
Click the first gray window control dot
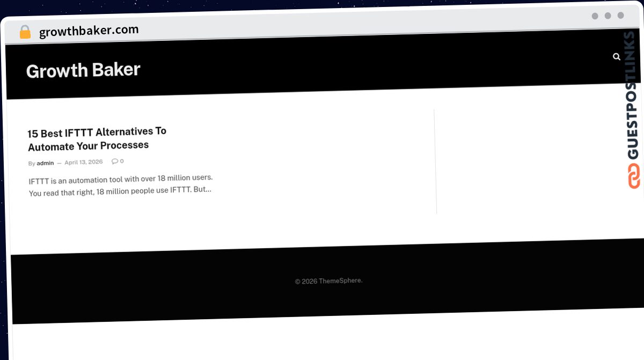point(595,16)
